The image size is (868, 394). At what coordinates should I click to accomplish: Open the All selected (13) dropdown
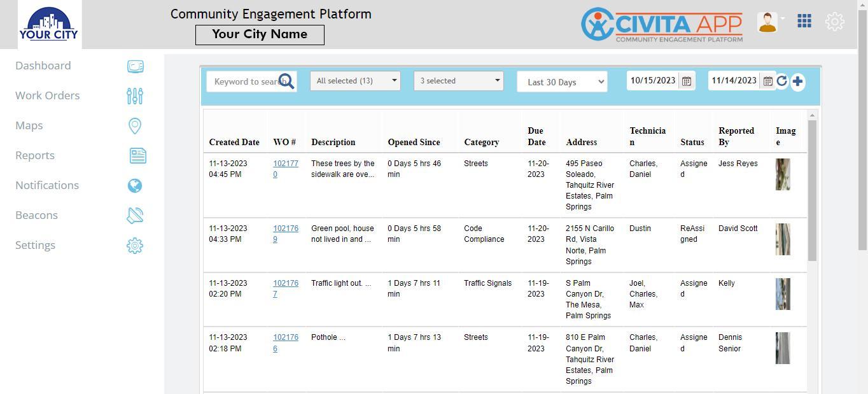[355, 81]
